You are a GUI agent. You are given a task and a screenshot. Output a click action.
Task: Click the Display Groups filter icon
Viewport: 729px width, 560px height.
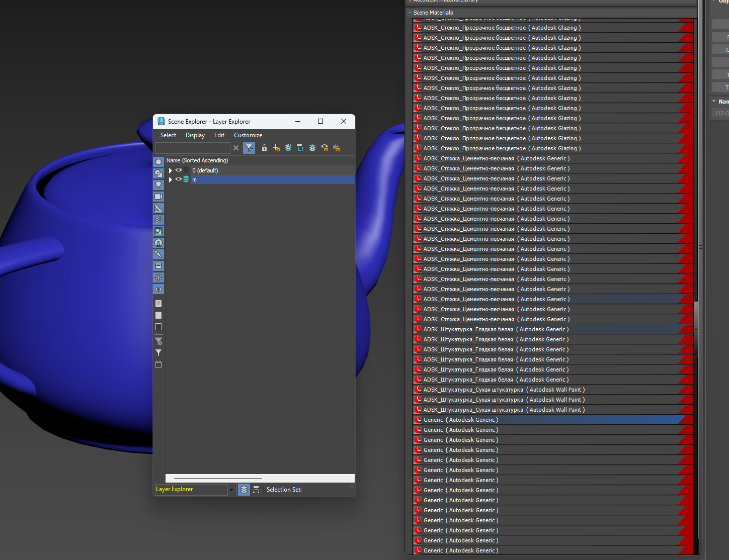158,231
